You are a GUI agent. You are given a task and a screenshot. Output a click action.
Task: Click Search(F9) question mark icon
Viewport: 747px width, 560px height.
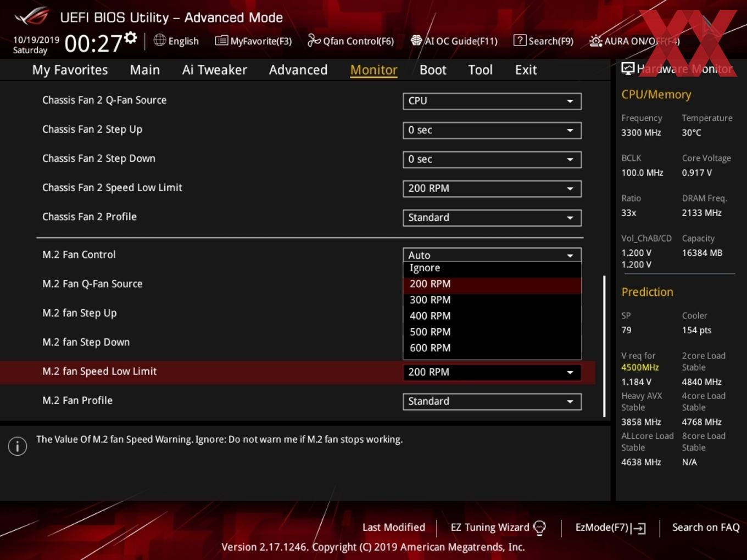[520, 40]
